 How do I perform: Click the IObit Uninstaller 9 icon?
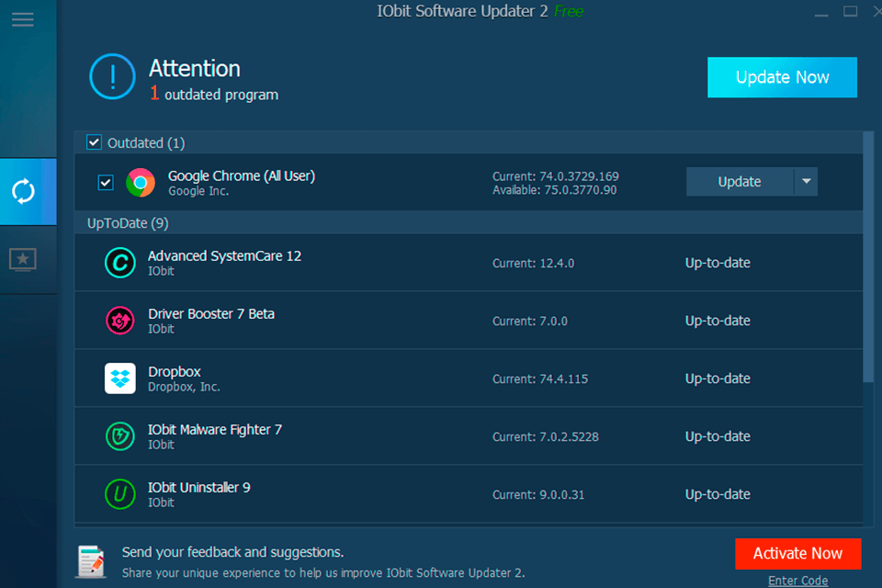click(x=119, y=494)
